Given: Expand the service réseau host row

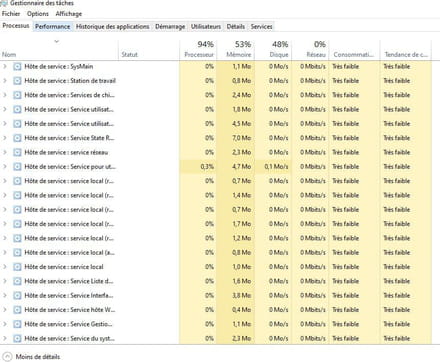Looking at the screenshot, I should click(5, 152).
